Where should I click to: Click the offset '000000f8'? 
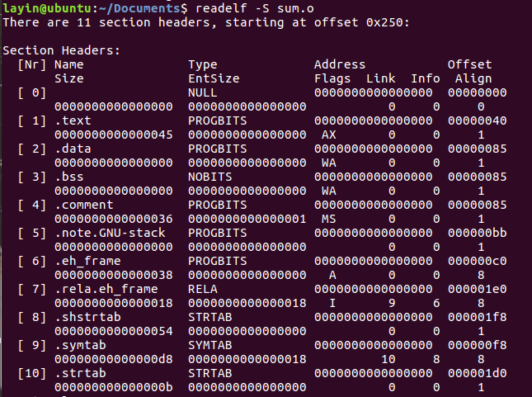[x=477, y=345]
